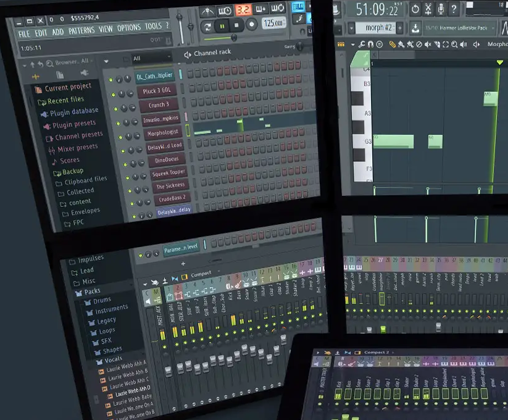Screen dimensions: 508x420
Task: Select the Morphologist channel button
Action: [x=162, y=133]
